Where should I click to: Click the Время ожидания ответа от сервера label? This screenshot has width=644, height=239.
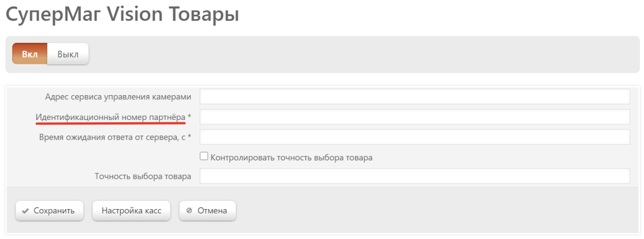(112, 137)
